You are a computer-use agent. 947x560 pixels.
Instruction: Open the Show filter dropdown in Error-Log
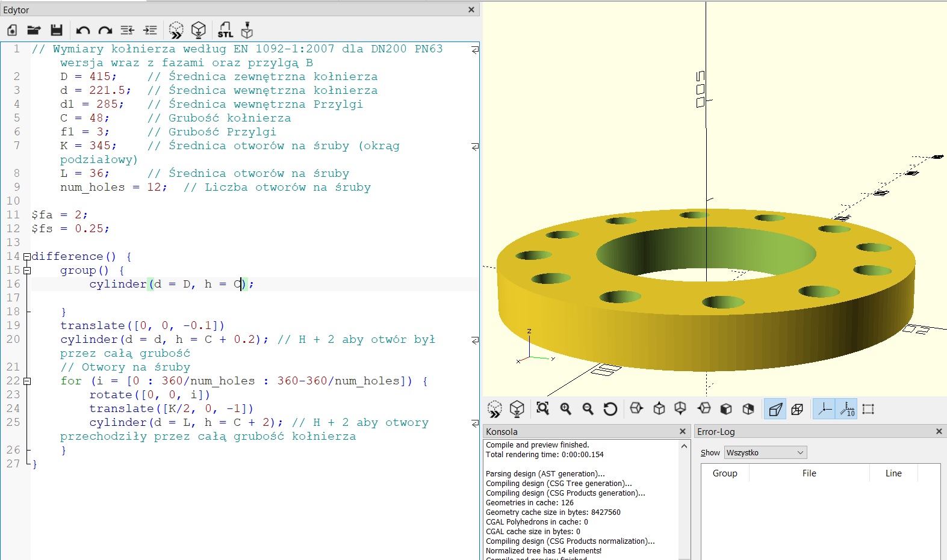tap(765, 452)
